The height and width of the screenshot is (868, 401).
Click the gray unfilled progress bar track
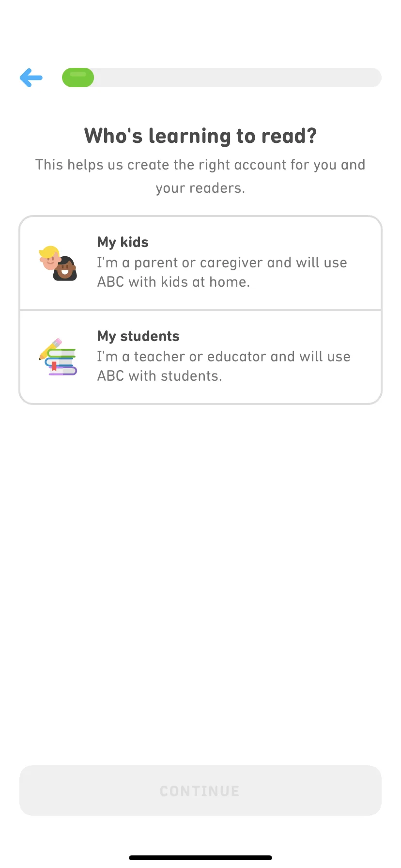pyautogui.click(x=237, y=77)
